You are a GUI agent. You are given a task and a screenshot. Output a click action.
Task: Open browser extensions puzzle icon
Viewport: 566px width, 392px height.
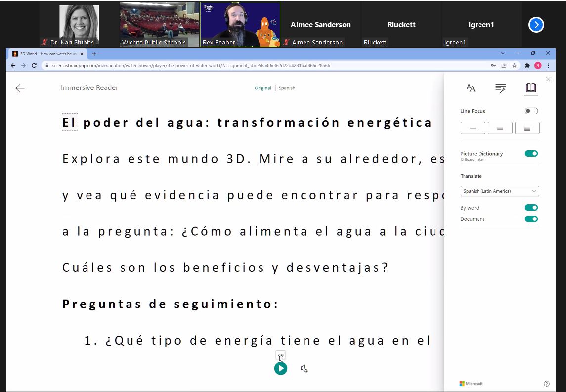[x=527, y=65]
